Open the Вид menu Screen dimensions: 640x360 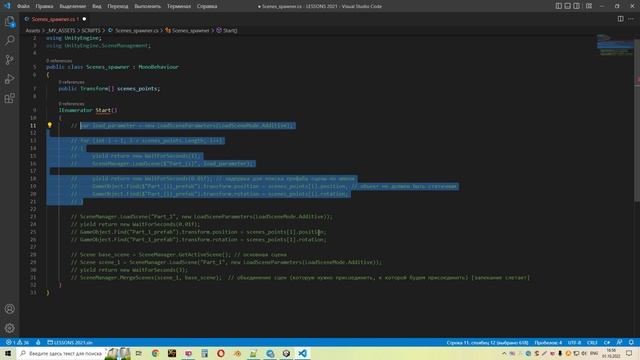point(97,6)
